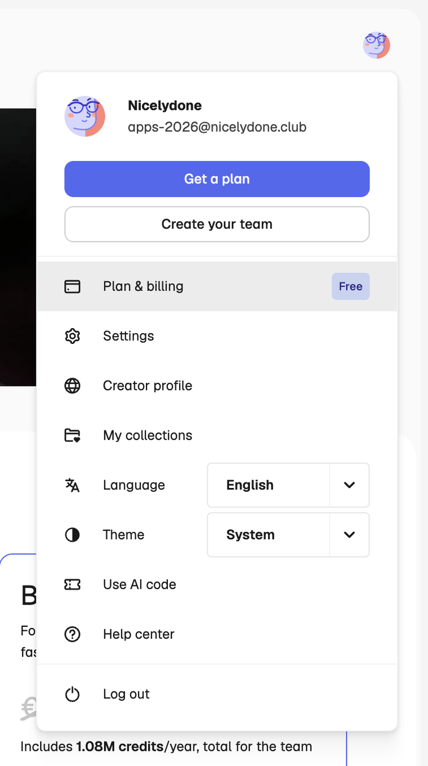Go to My collections
The image size is (428, 766).
click(x=217, y=435)
